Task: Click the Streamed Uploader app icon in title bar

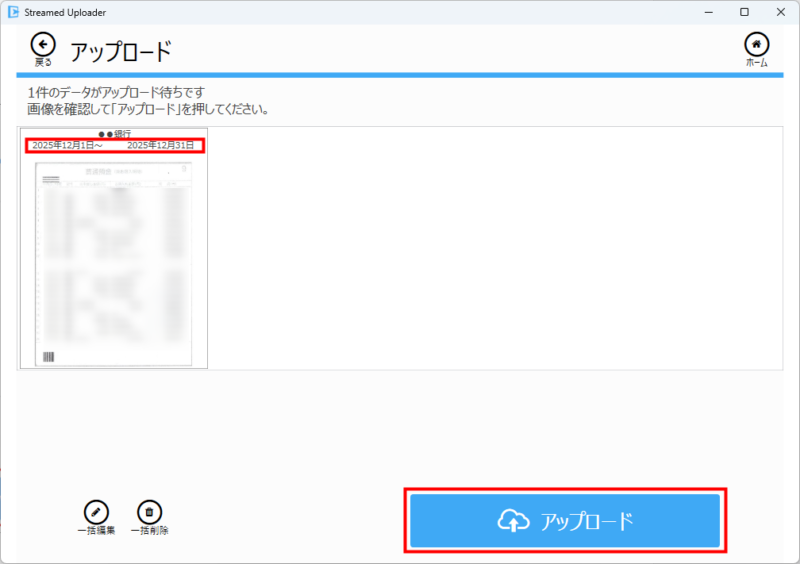Action: tap(13, 12)
